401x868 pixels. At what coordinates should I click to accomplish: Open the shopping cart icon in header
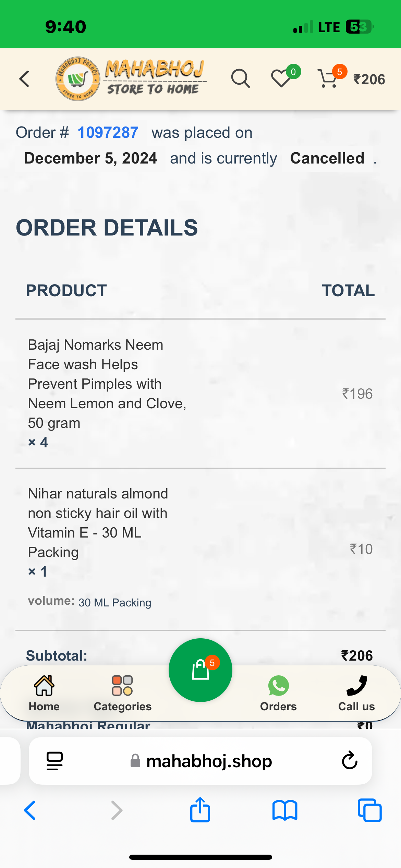click(x=328, y=79)
